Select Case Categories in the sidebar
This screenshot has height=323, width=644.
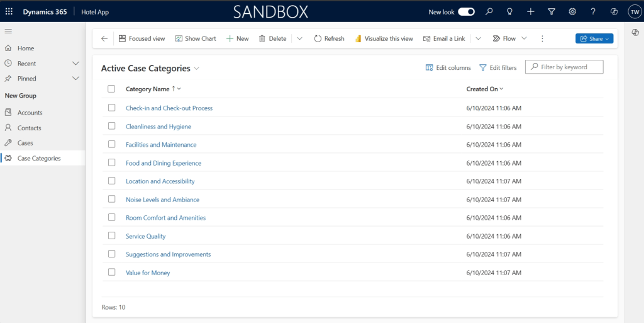tap(43, 158)
